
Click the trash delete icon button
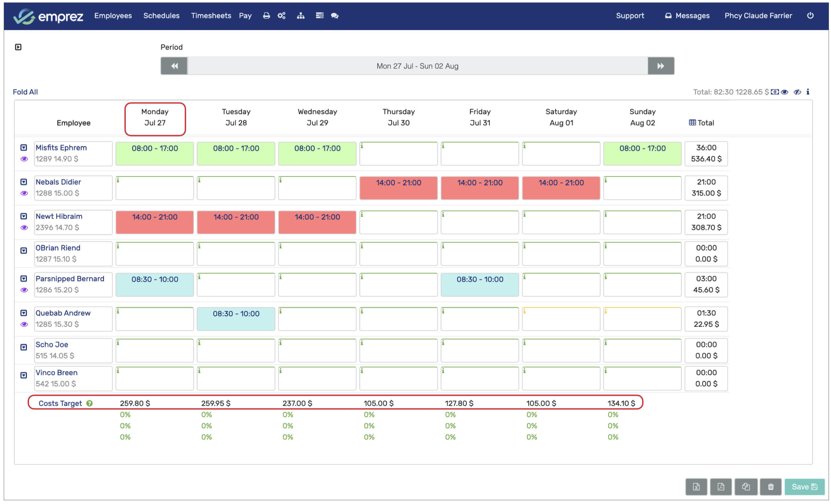coord(770,487)
